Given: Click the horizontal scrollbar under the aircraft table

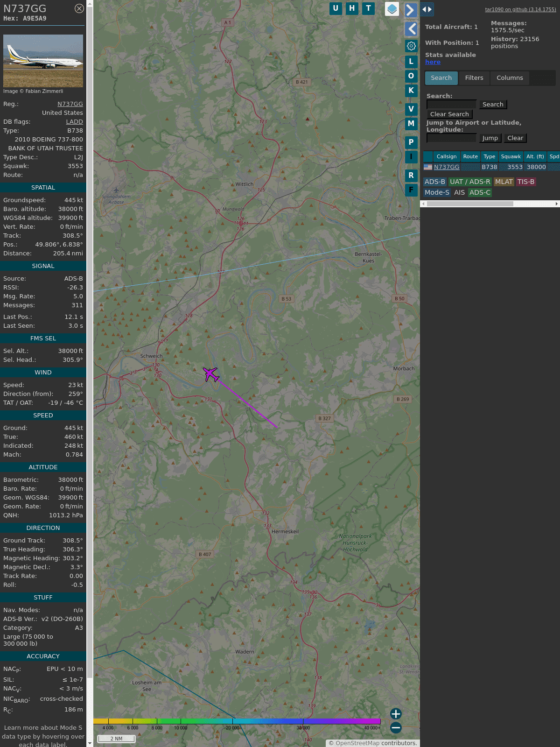Looking at the screenshot, I should coord(470,204).
